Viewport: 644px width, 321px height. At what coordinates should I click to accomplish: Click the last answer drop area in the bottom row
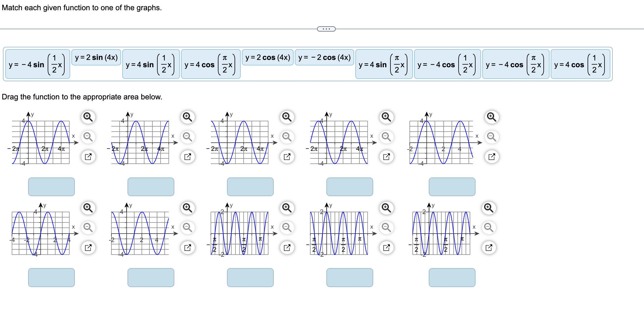tap(452, 277)
